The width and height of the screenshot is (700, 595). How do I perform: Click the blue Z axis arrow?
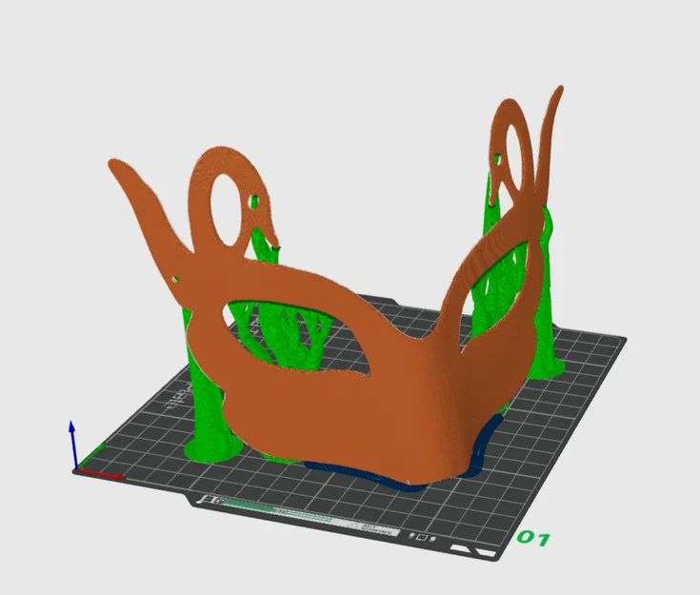(x=71, y=445)
